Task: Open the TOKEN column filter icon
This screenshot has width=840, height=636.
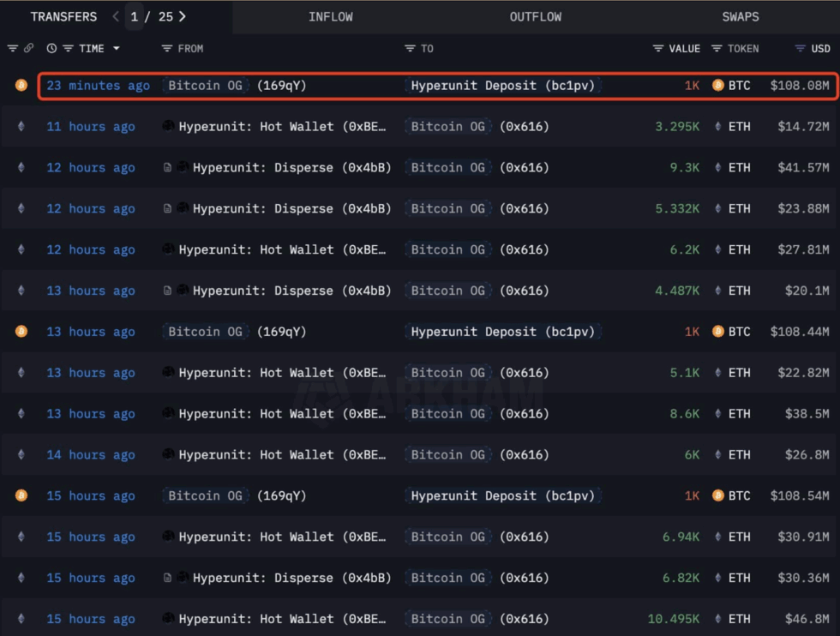Action: pyautogui.click(x=717, y=48)
